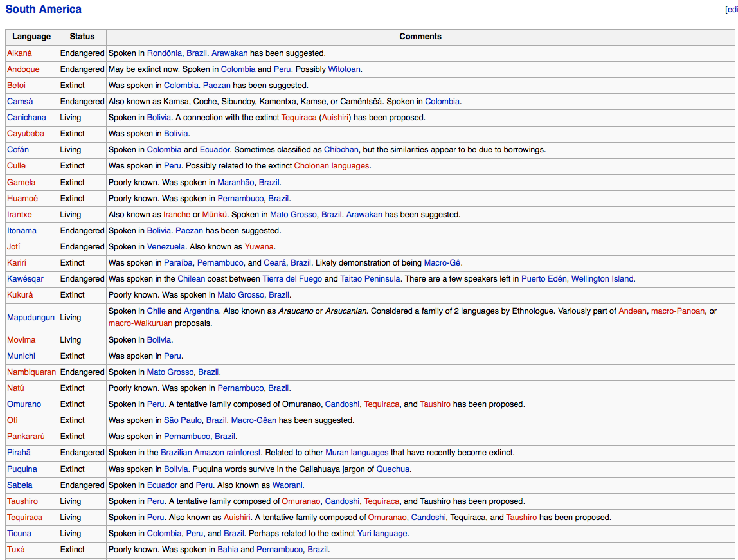Click the Natú language link

(x=15, y=388)
